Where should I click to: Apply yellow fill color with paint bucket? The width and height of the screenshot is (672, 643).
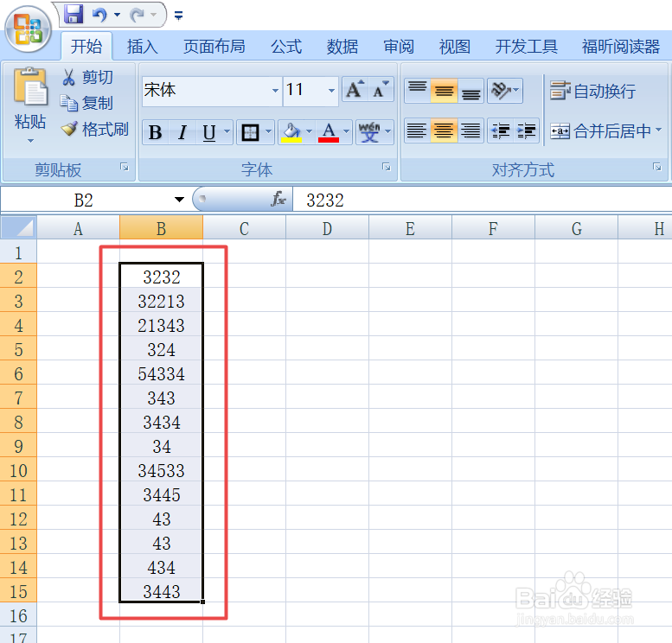291,132
